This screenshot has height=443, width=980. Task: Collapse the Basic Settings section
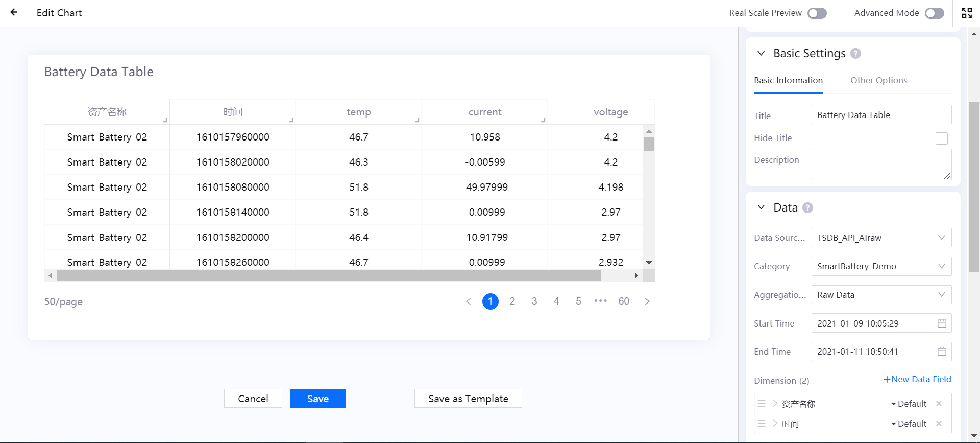(761, 54)
